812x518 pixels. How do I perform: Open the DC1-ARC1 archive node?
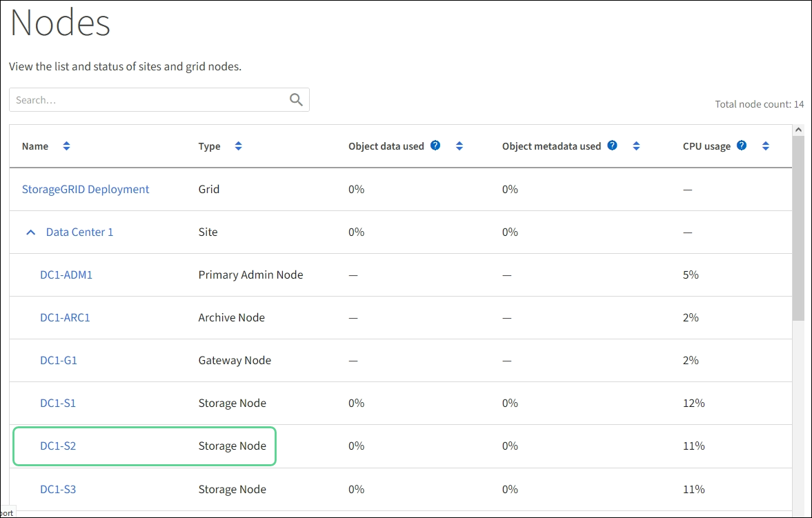(x=65, y=317)
